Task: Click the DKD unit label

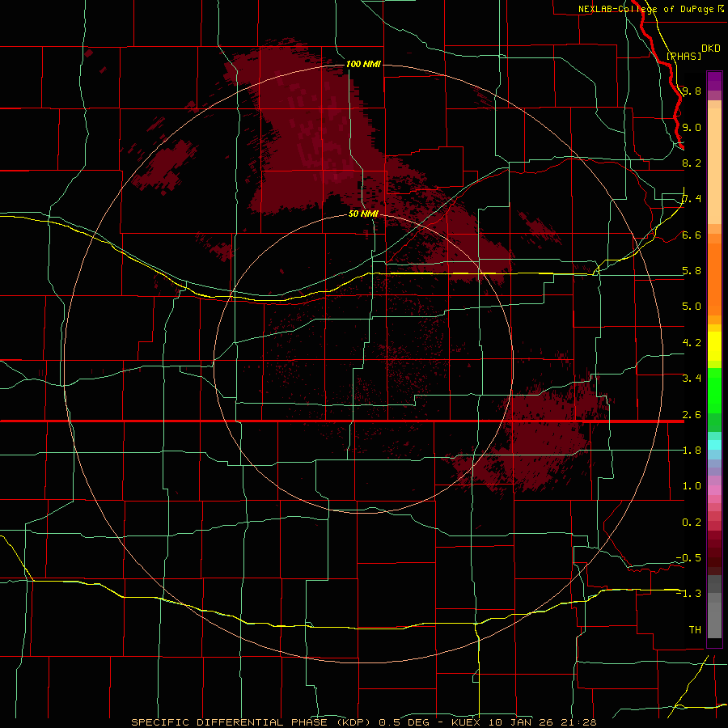Action: tap(711, 49)
